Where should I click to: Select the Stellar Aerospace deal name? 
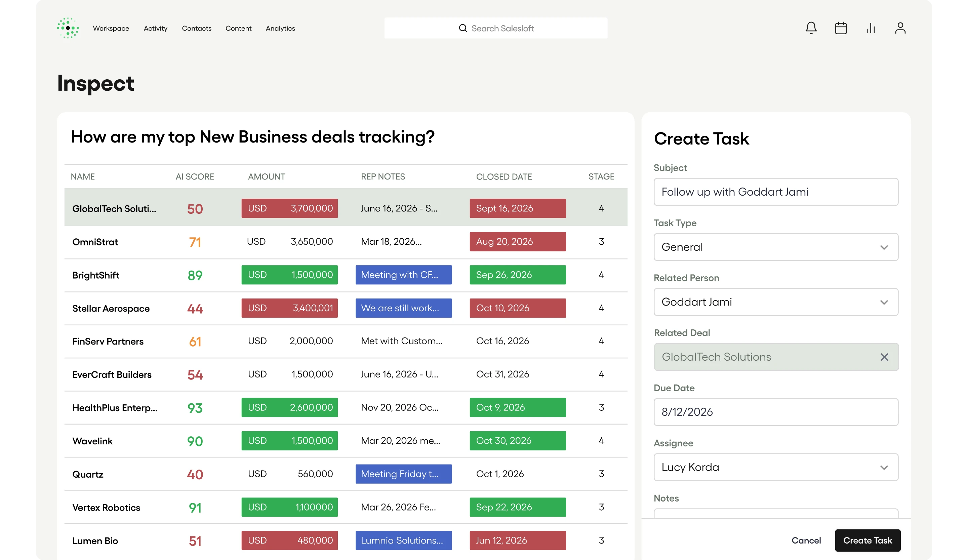(x=111, y=309)
